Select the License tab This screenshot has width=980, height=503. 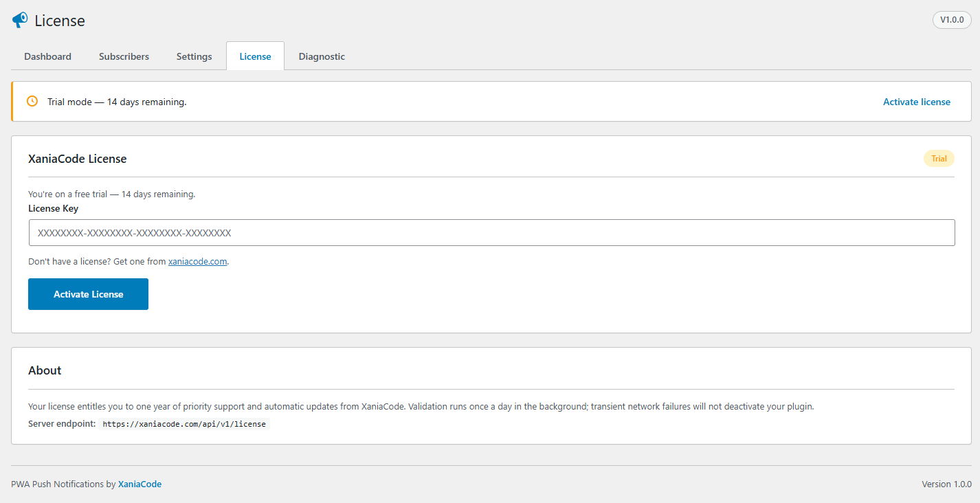tap(255, 56)
